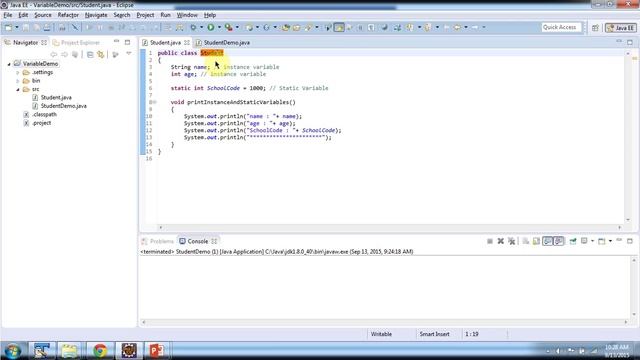This screenshot has width=640, height=360.
Task: Click the Quick Access search field
Action: pyautogui.click(x=561, y=27)
